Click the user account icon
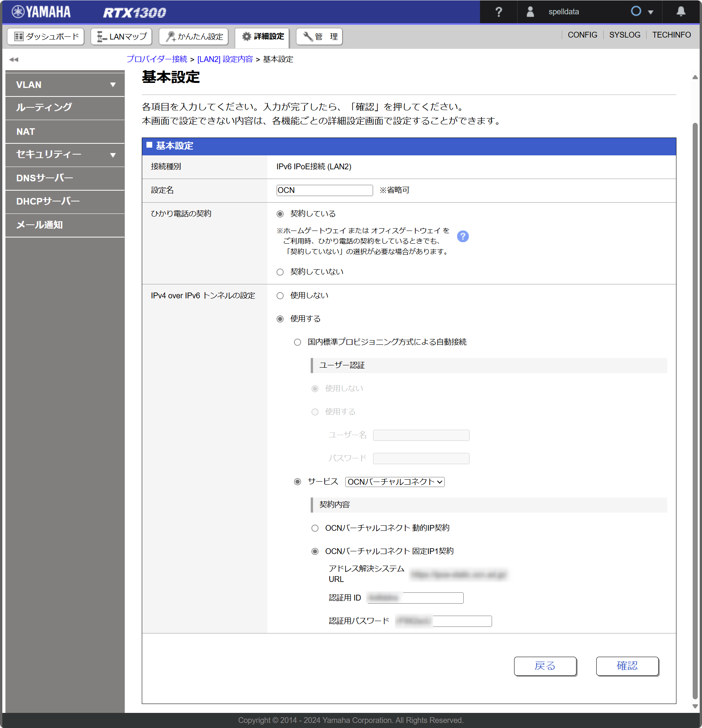 530,12
